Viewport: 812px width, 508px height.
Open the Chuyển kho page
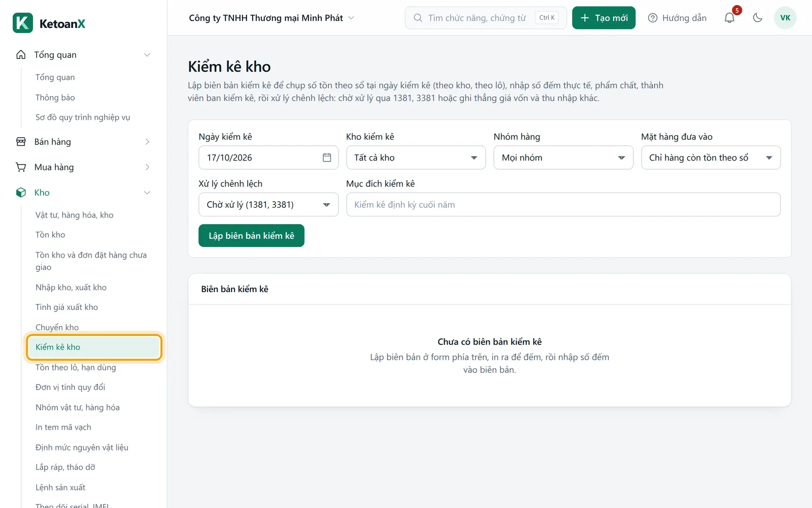pyautogui.click(x=57, y=327)
